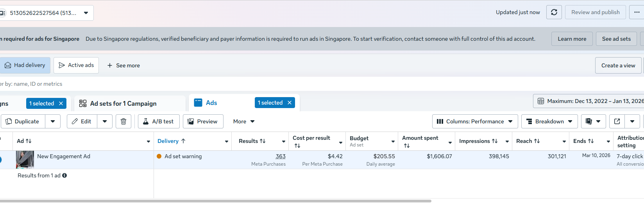Toggle the Active ads filter
The height and width of the screenshot is (204, 644).
76,65
